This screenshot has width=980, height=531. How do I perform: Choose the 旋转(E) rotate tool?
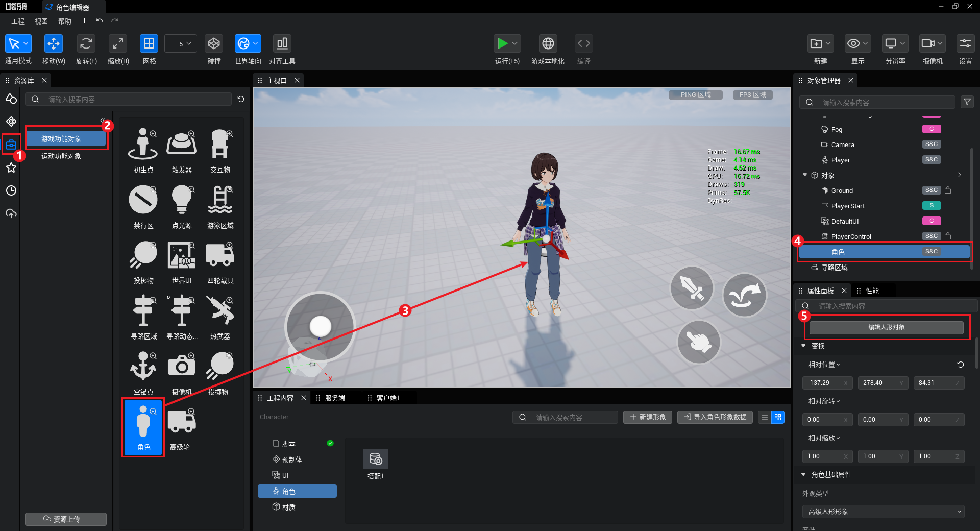(86, 44)
